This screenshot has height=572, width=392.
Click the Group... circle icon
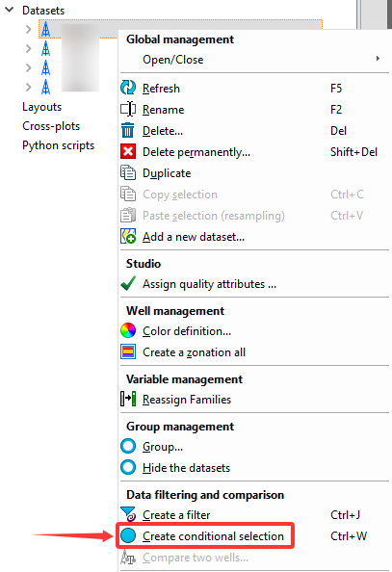[x=128, y=446]
